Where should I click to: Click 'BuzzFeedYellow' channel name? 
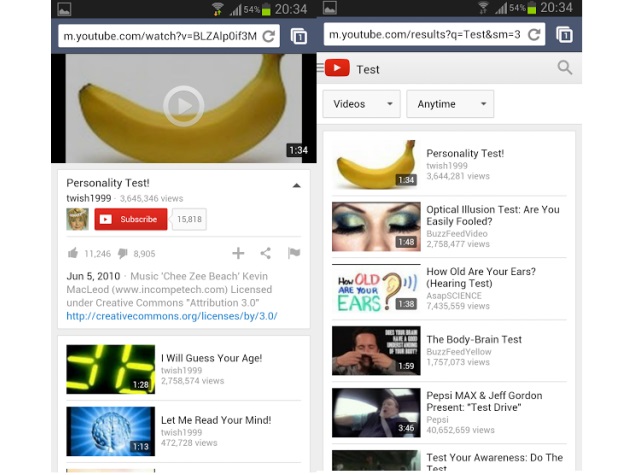click(x=459, y=352)
